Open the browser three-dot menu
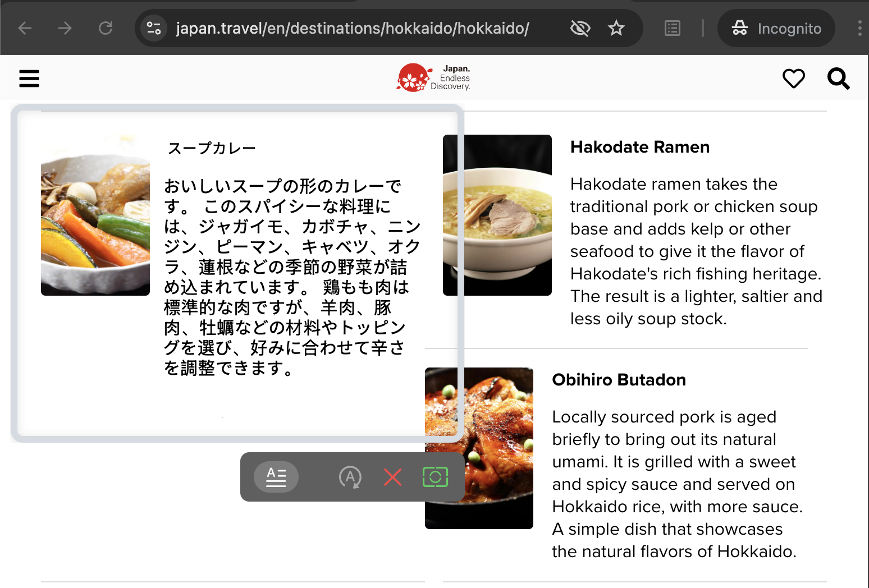 coord(859,28)
